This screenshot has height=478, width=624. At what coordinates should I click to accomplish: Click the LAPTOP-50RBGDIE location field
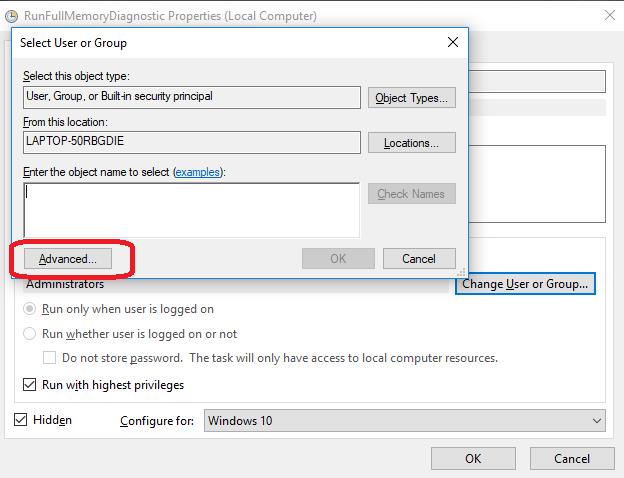[192, 142]
